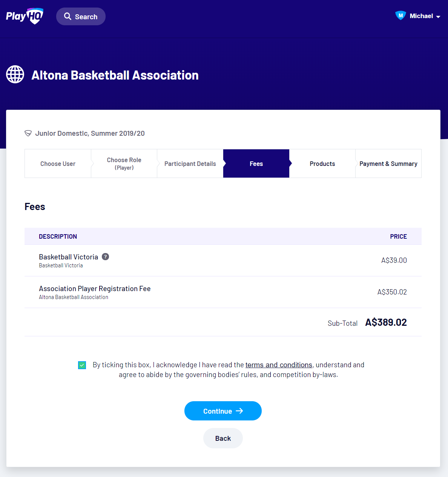Click the globe icon beside association name
Viewport: 448px width, 477px height.
point(15,74)
